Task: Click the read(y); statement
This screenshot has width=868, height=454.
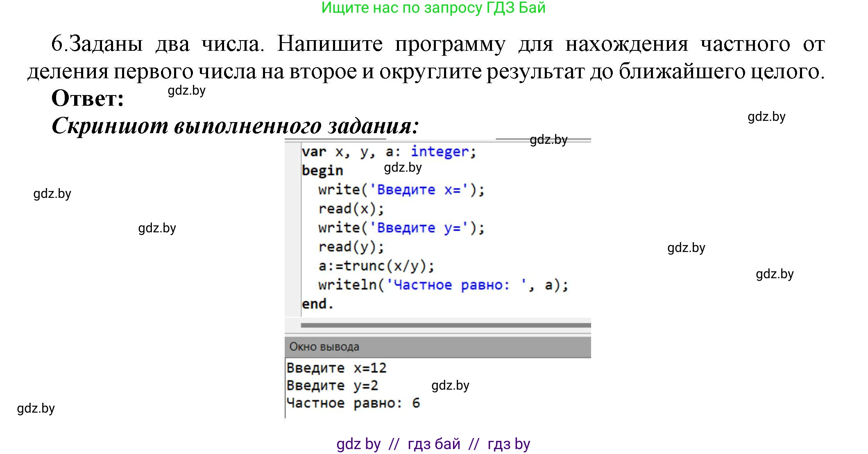Action: (x=351, y=247)
